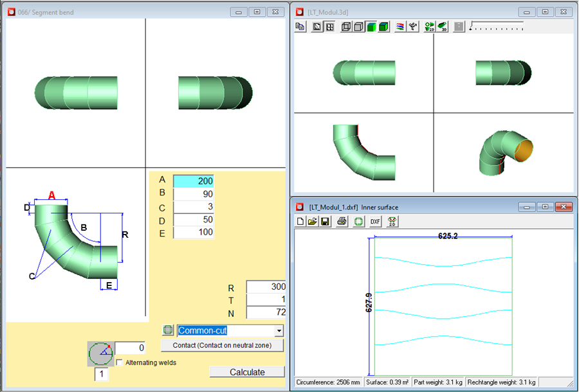The height and width of the screenshot is (392, 579).
Task: Click input field C with value 3
Action: pos(194,206)
